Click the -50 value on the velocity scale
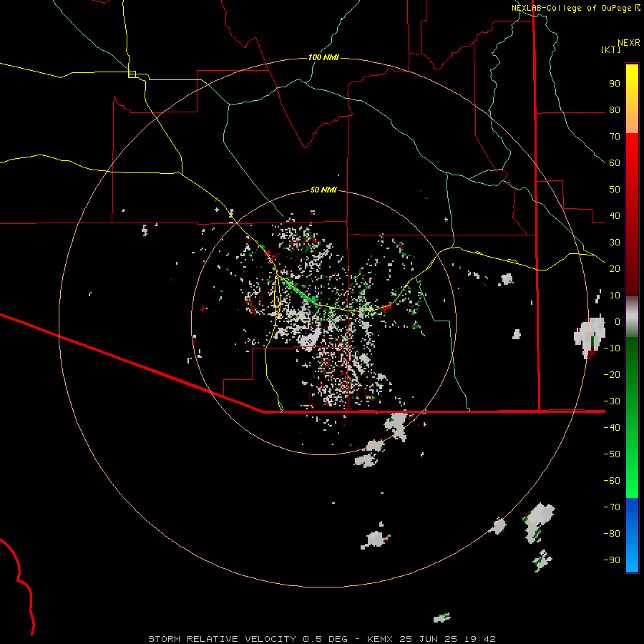Viewport: 644px width, 644px height. [612, 454]
